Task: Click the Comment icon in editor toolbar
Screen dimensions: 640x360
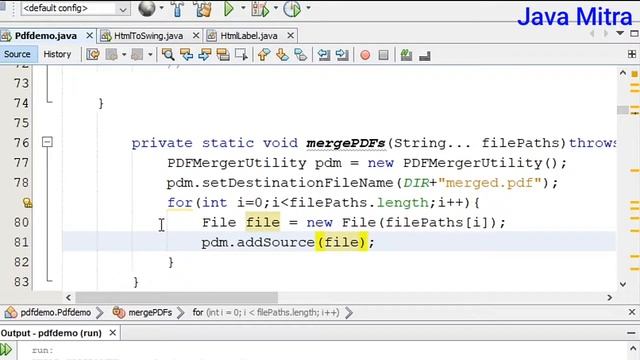Action: click(x=406, y=55)
